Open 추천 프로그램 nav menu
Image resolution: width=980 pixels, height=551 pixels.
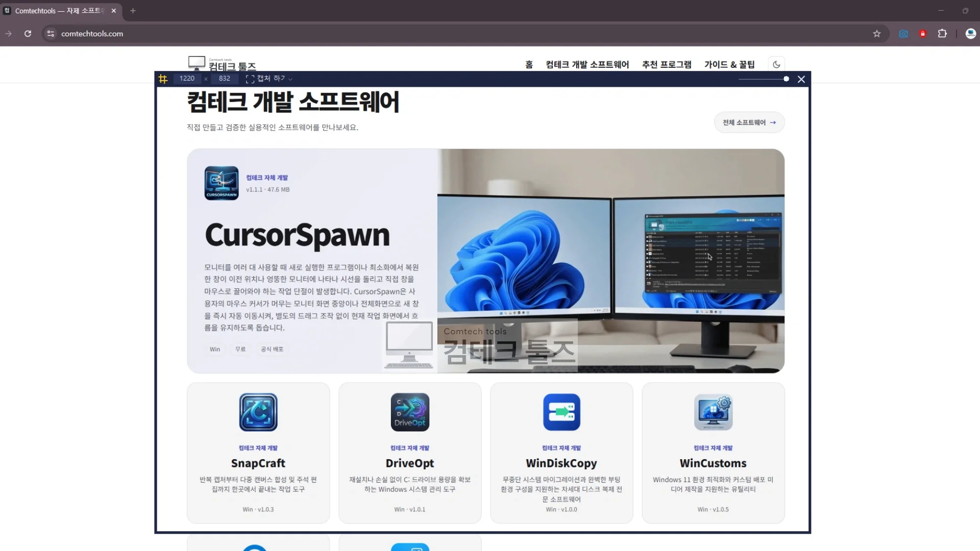(667, 64)
